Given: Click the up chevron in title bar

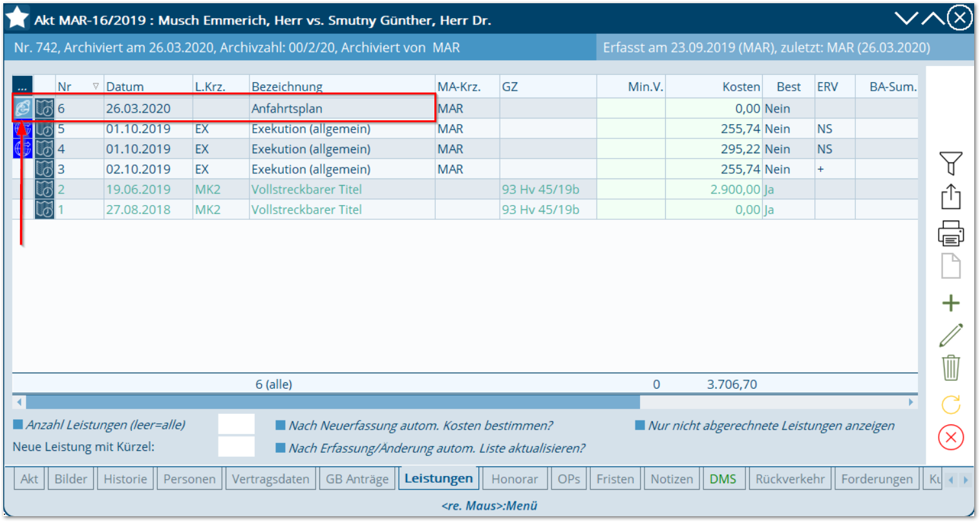Looking at the screenshot, I should click(933, 18).
